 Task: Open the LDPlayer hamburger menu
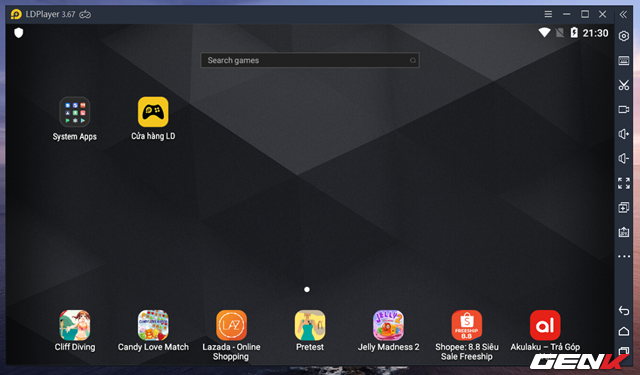[x=548, y=14]
